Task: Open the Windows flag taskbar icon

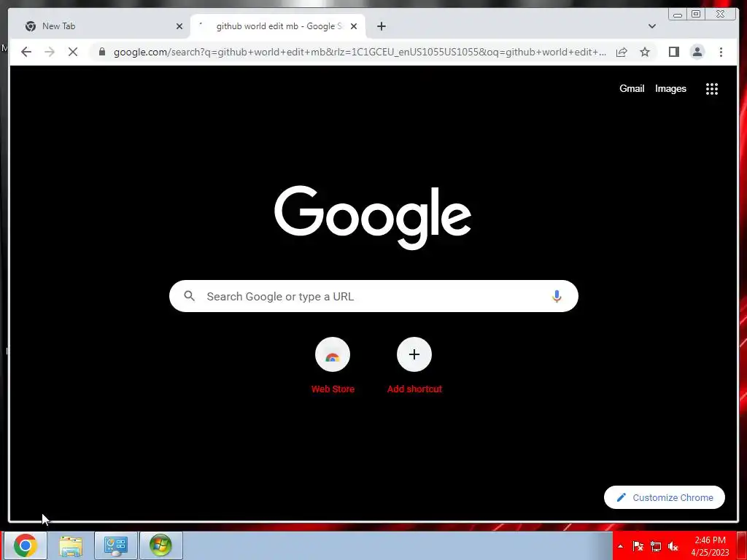Action: pos(160,545)
